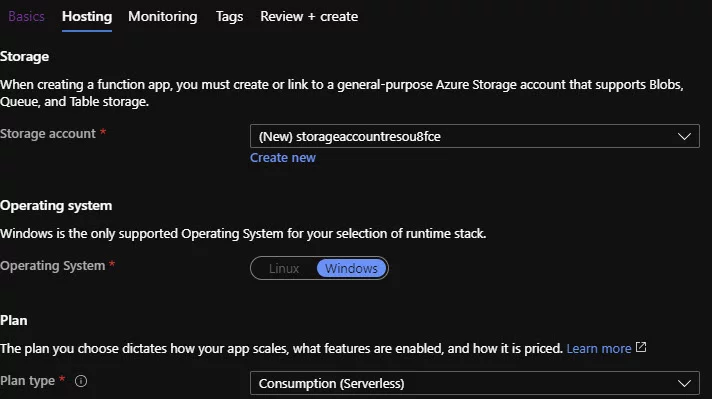
Task: Click the Storage section heading
Action: (x=25, y=57)
